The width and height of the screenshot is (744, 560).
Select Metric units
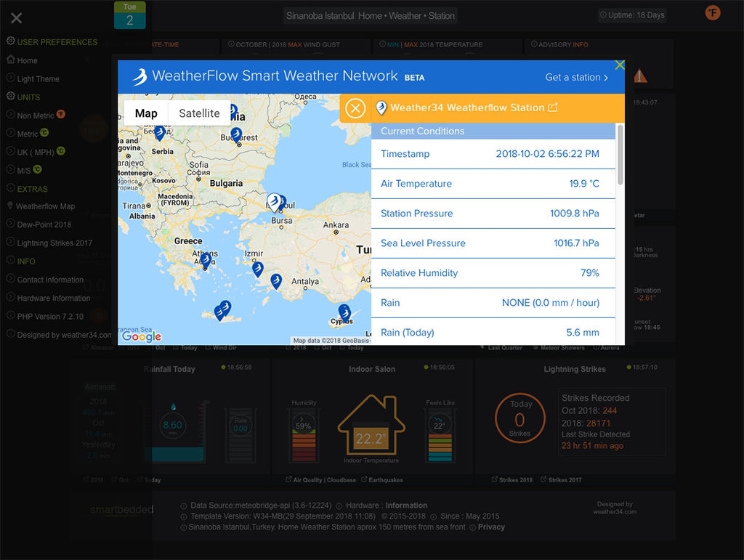pyautogui.click(x=28, y=134)
